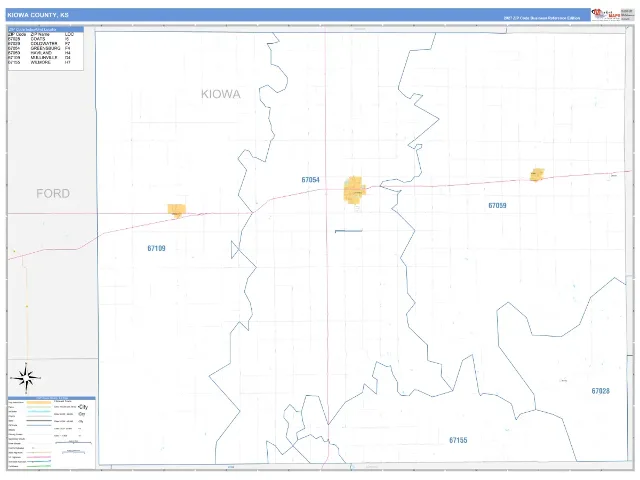Select the KIOWA COUNTY, KS title
The height and width of the screenshot is (480, 640).
(38, 15)
